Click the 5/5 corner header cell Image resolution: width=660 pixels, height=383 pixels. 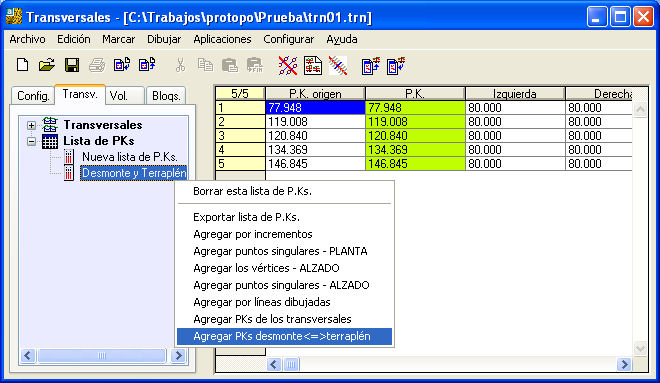point(240,93)
